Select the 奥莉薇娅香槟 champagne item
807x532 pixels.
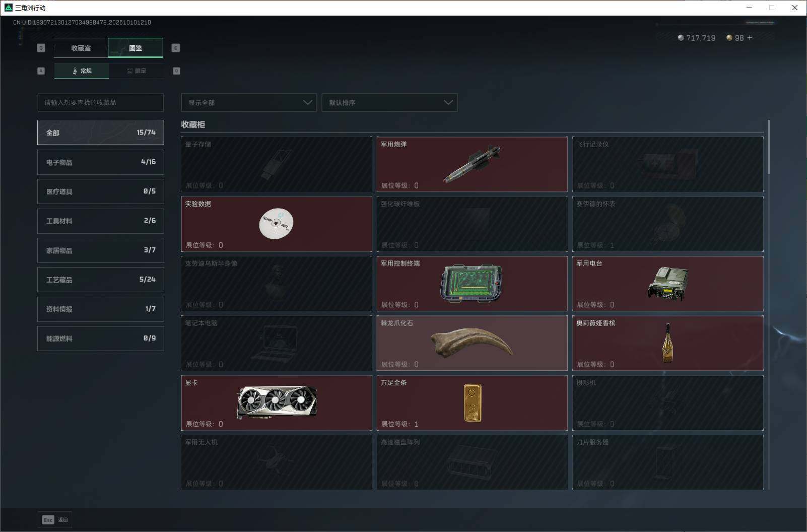667,343
